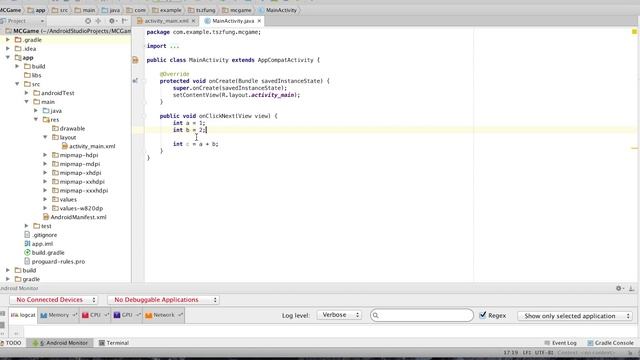
Task: Click the orange Network monitor icon
Action: (x=149, y=315)
